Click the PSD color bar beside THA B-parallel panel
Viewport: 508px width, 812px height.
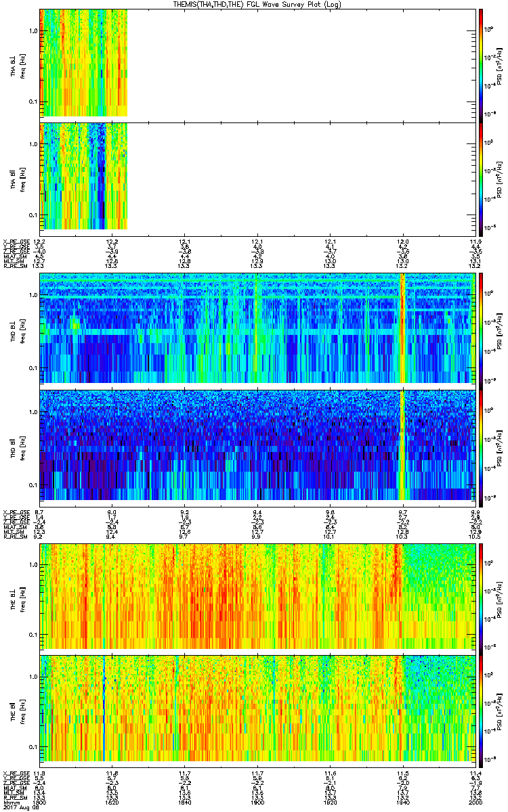pyautogui.click(x=481, y=179)
